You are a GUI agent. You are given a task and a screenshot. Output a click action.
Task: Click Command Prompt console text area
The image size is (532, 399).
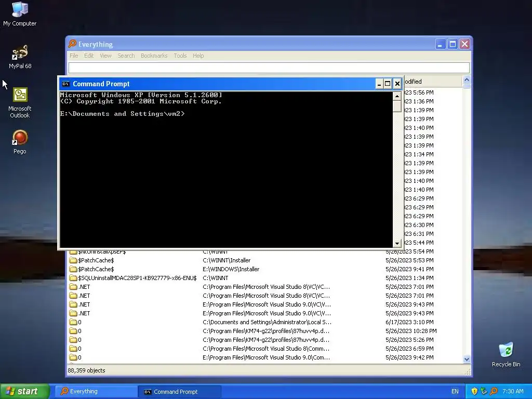tap(227, 170)
